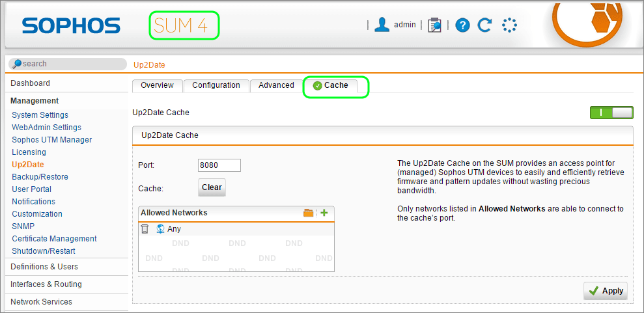644x313 pixels.
Task: Open Certificate Management page
Action: pos(54,238)
